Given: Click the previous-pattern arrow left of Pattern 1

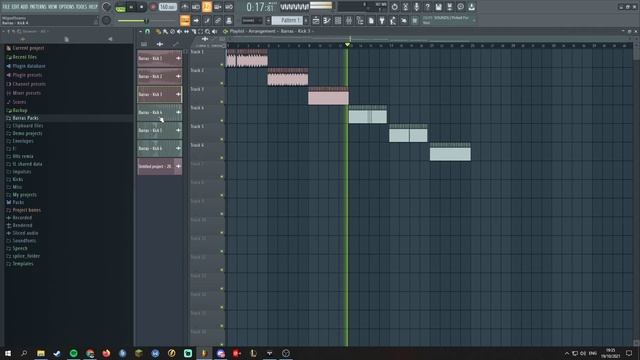Looking at the screenshot, I should click(268, 20).
